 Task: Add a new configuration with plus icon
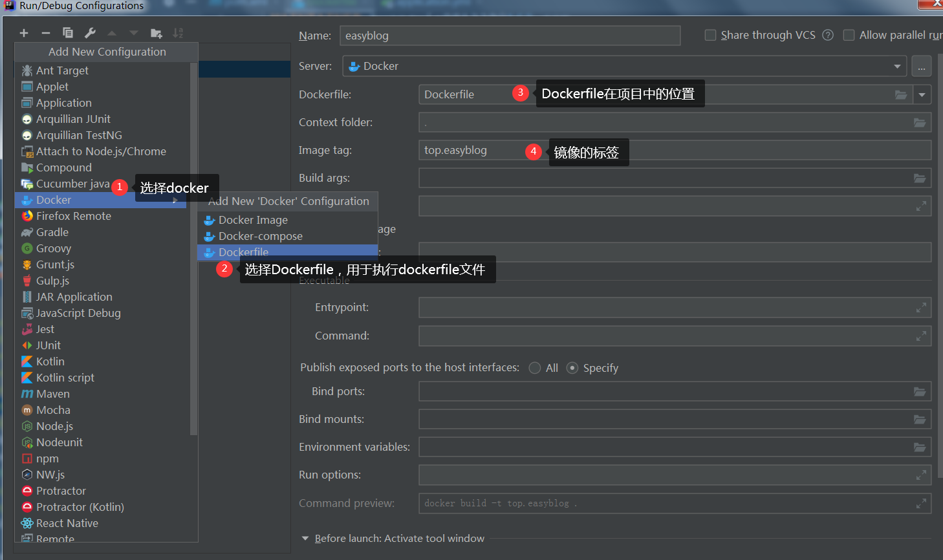(24, 33)
